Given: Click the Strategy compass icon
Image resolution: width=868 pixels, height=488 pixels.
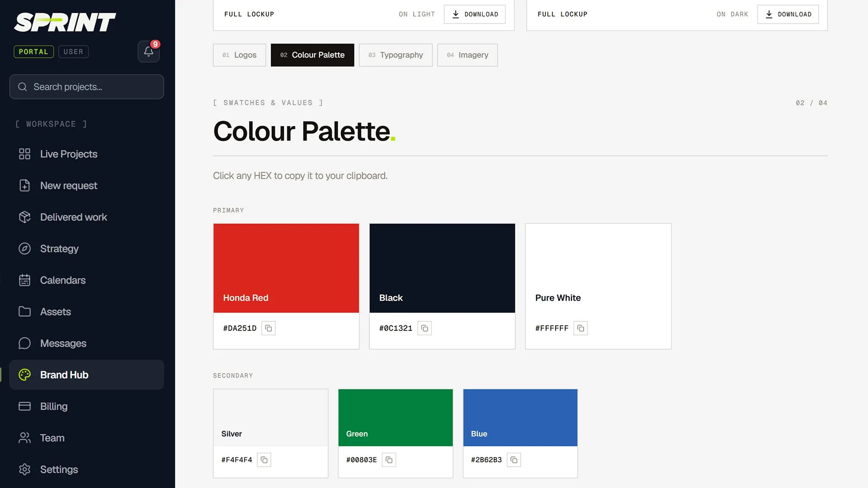Looking at the screenshot, I should pos(24,249).
